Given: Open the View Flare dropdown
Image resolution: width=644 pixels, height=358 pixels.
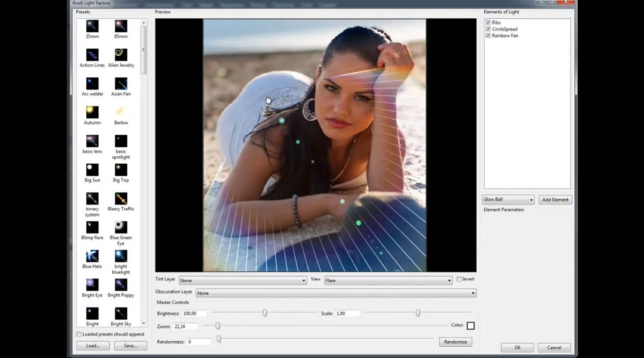Looking at the screenshot, I should point(389,280).
